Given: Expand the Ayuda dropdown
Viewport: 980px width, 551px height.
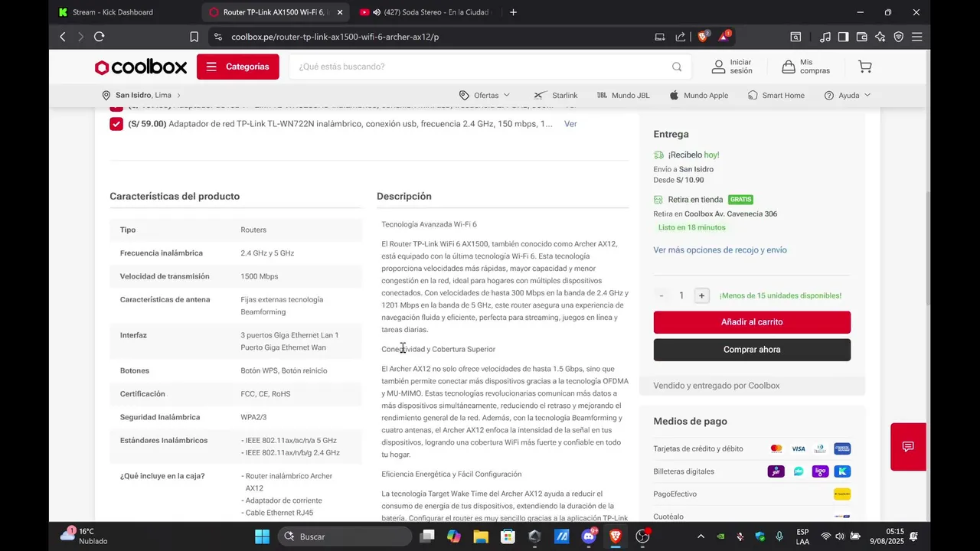Looking at the screenshot, I should 848,96.
